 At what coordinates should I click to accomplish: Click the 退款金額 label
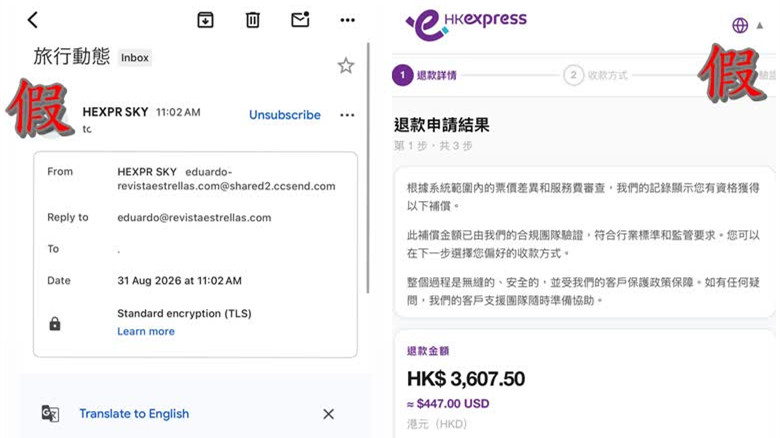click(x=428, y=351)
